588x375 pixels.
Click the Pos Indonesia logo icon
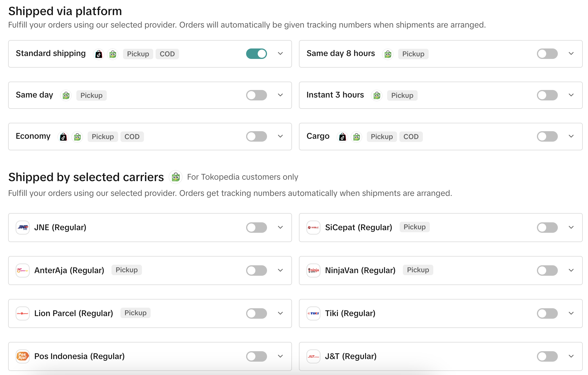[x=23, y=356]
